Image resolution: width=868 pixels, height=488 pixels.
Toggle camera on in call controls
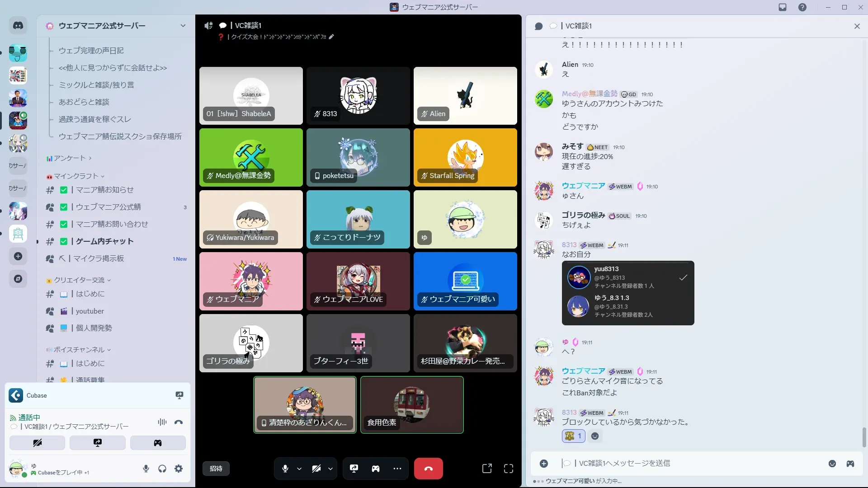[316, 469]
